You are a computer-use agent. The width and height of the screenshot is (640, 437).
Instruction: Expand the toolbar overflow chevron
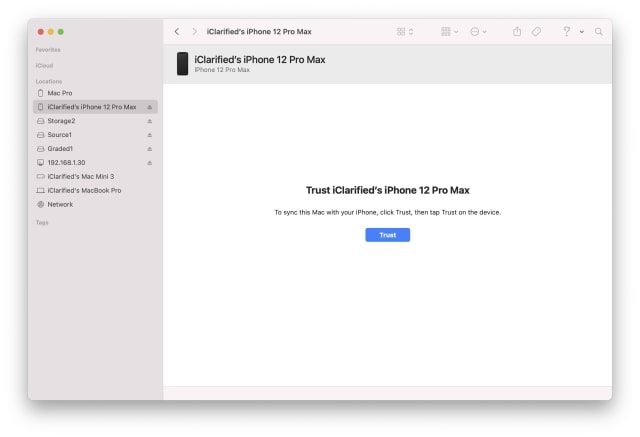[582, 32]
